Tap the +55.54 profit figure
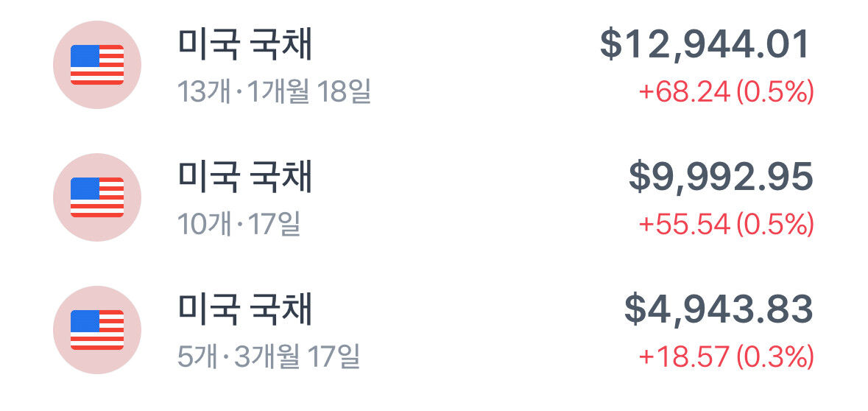This screenshot has width=868, height=411. click(x=684, y=225)
